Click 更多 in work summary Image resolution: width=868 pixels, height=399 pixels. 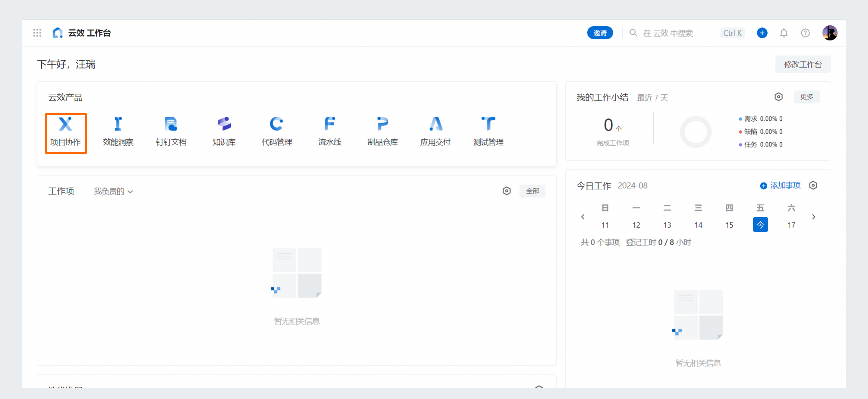pyautogui.click(x=807, y=97)
